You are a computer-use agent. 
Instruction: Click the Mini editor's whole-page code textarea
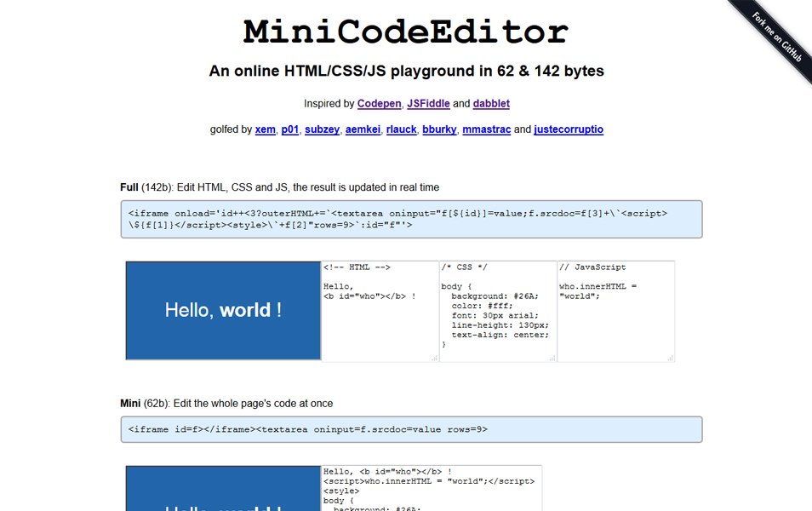432,488
